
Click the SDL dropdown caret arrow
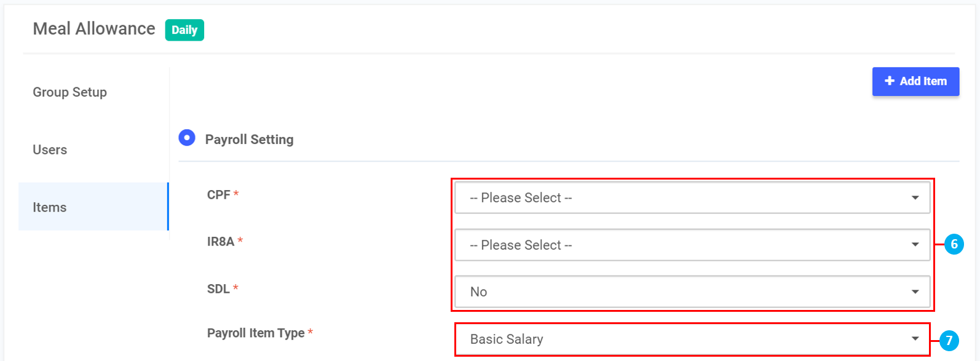pos(915,292)
